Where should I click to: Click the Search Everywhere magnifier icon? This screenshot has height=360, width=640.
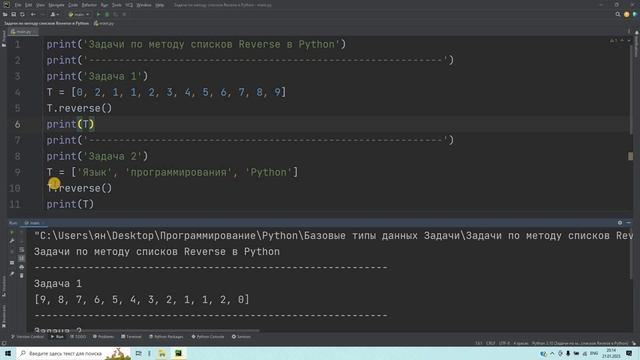[x=618, y=14]
